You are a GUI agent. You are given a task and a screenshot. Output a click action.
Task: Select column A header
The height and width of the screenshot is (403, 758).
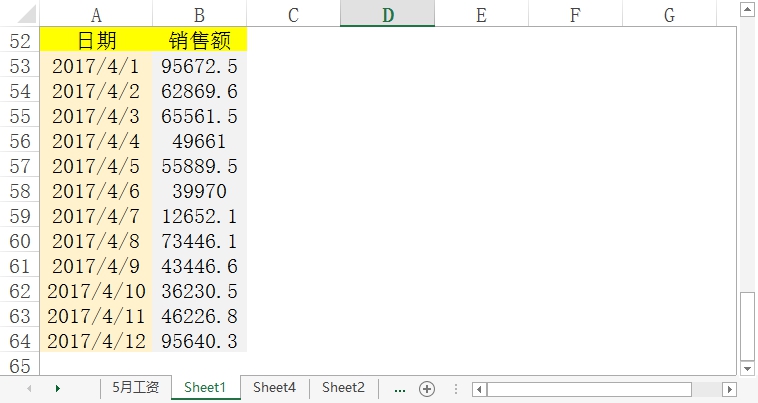click(x=96, y=14)
